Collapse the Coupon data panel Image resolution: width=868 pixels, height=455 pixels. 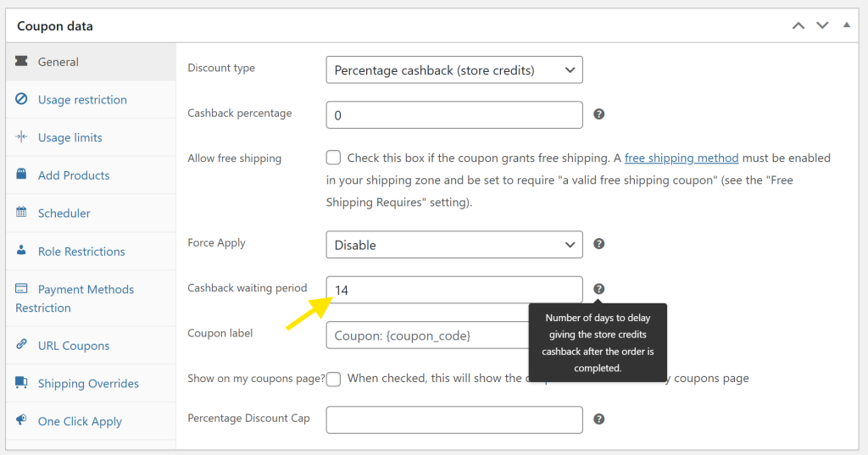coord(847,25)
